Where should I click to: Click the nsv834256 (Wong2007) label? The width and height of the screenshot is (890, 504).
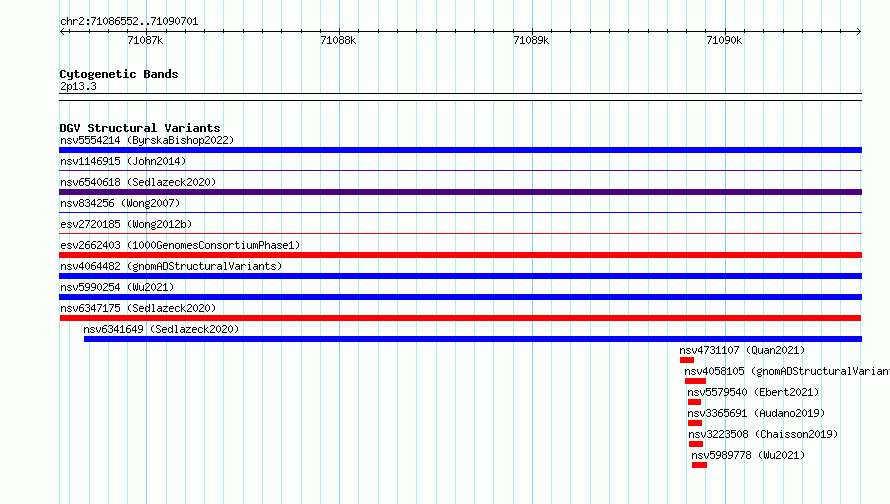coord(120,203)
